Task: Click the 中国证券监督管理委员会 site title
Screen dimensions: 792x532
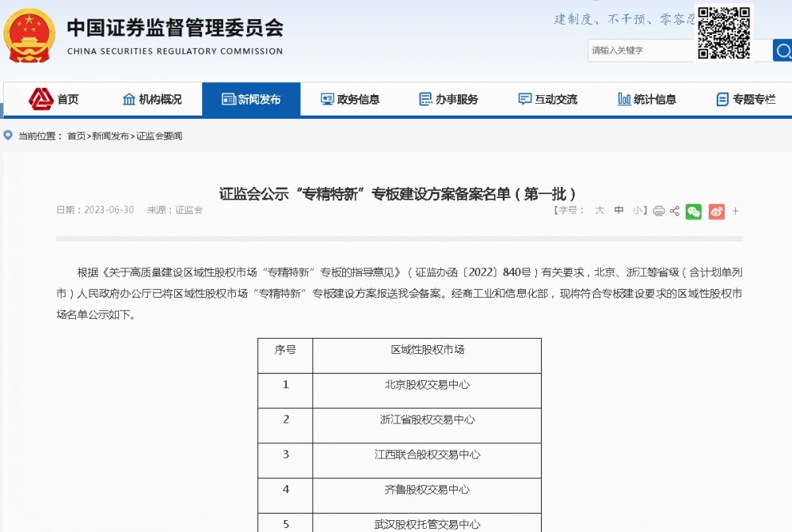Action: click(x=175, y=27)
